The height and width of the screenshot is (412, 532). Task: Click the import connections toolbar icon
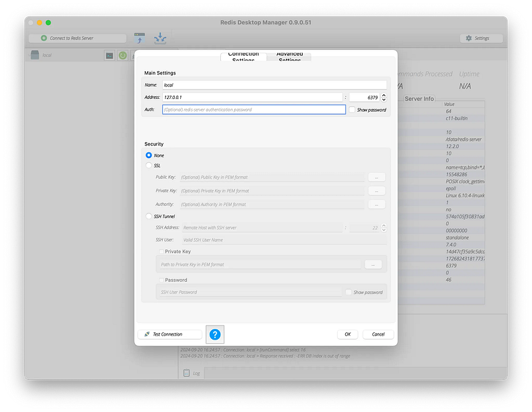click(x=160, y=39)
